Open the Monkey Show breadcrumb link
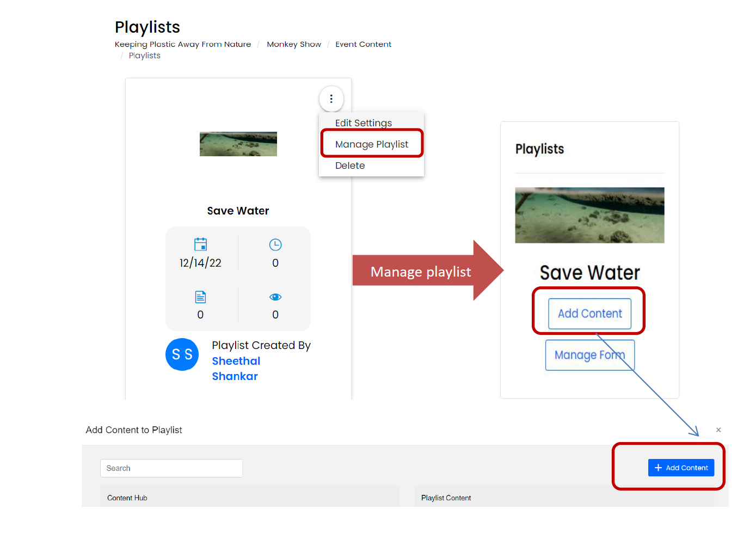Screen dimensions: 756x539 [294, 44]
